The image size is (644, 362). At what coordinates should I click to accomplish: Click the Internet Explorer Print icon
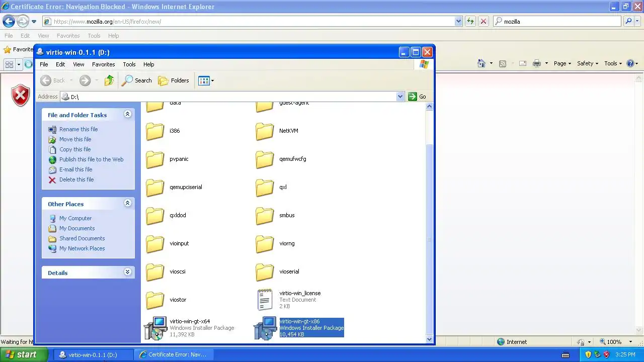coord(536,63)
